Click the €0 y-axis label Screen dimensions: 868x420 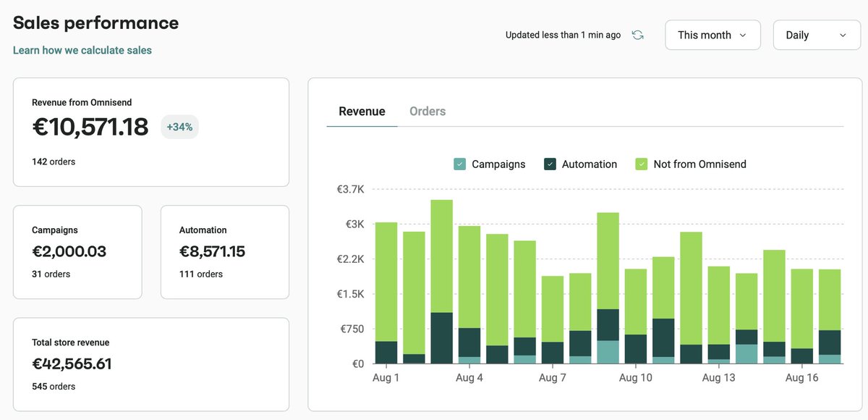(x=357, y=364)
